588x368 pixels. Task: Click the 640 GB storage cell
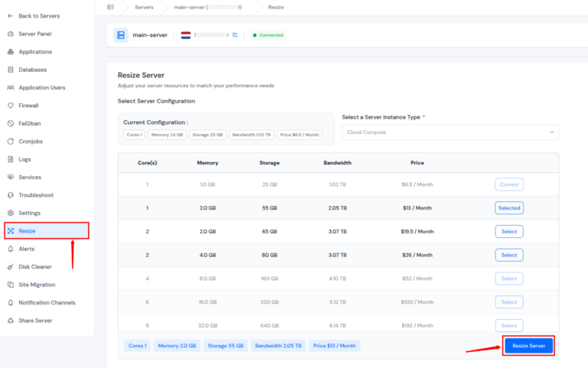pos(269,325)
